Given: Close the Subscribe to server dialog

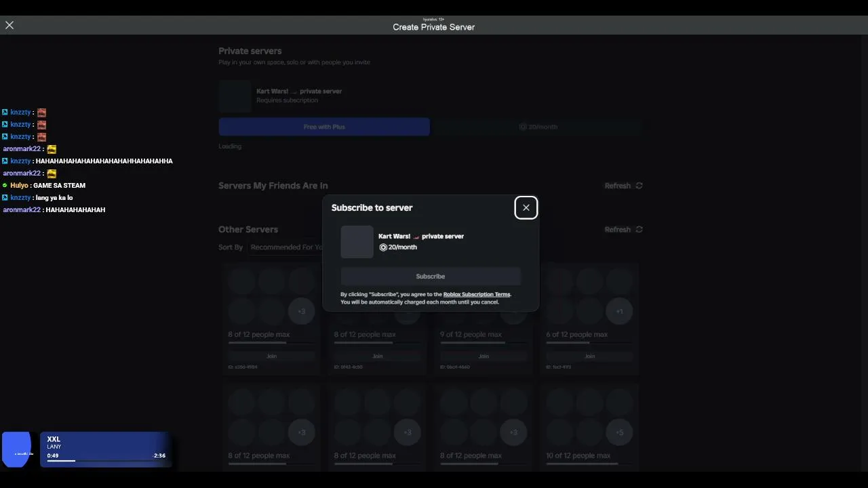Looking at the screenshot, I should [x=526, y=207].
